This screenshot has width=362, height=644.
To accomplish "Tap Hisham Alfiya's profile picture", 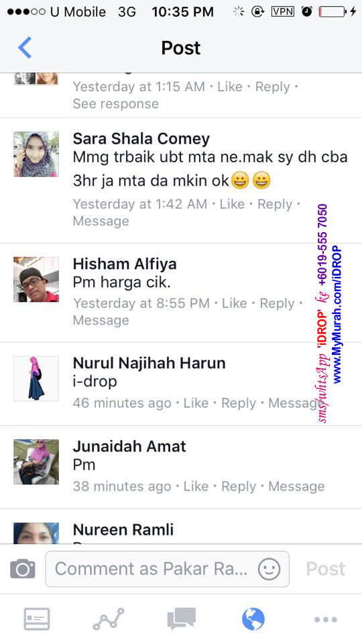I will pyautogui.click(x=36, y=280).
